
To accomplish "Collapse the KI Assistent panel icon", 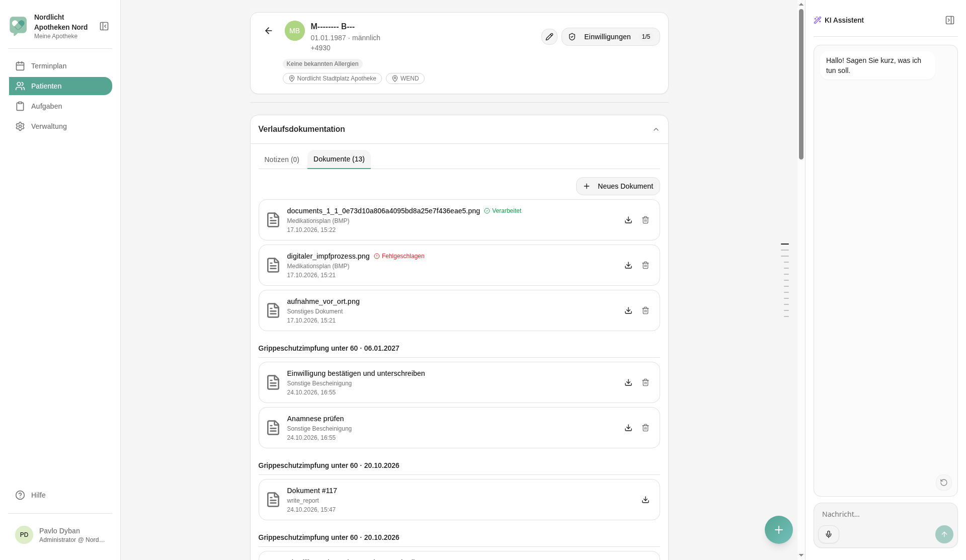I will coord(950,20).
